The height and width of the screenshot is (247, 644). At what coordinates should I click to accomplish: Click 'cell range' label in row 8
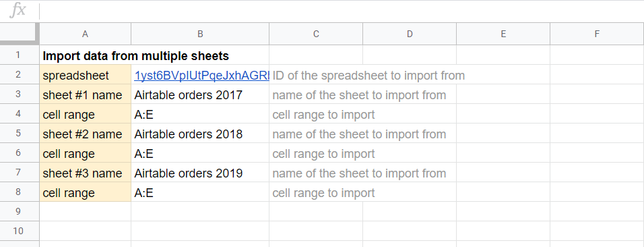point(86,192)
